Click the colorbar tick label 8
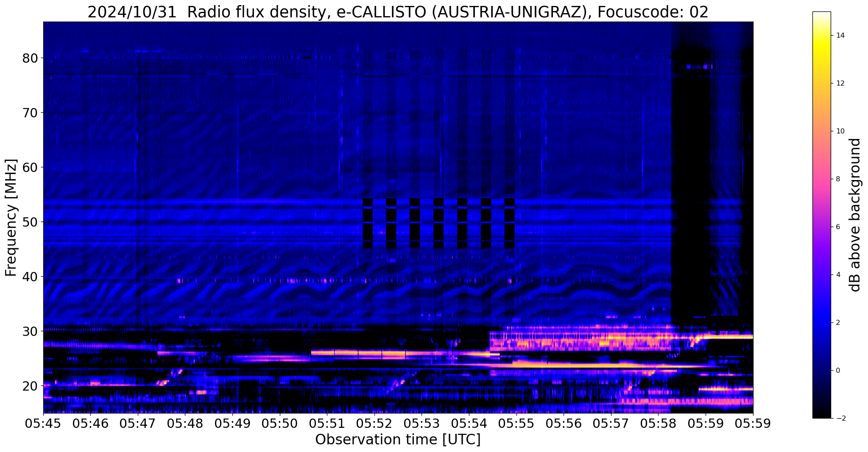Screen dimensions: 868x452 click(837, 179)
